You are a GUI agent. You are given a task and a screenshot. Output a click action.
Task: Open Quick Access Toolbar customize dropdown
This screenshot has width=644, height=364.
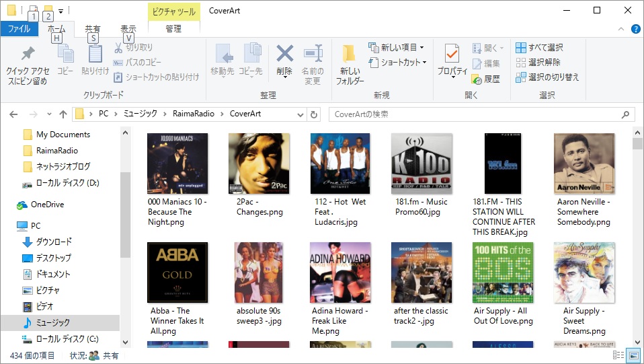[61, 11]
